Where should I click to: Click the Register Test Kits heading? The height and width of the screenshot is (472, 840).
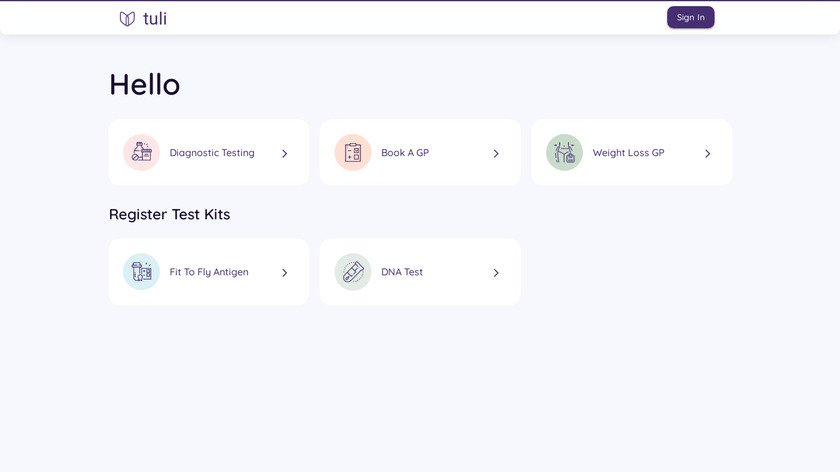[x=169, y=214]
